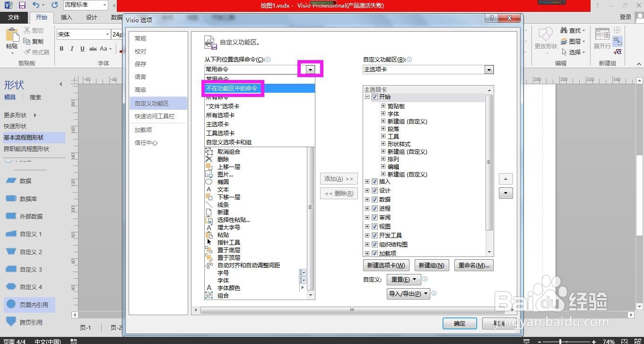
Task: Choose 所有选项卡 from dropdown list
Action: (260, 115)
